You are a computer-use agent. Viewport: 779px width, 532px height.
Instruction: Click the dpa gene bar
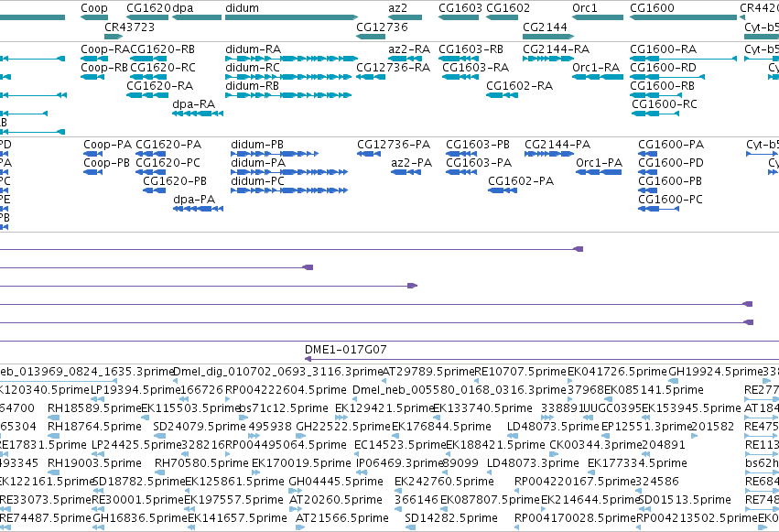tap(197, 17)
